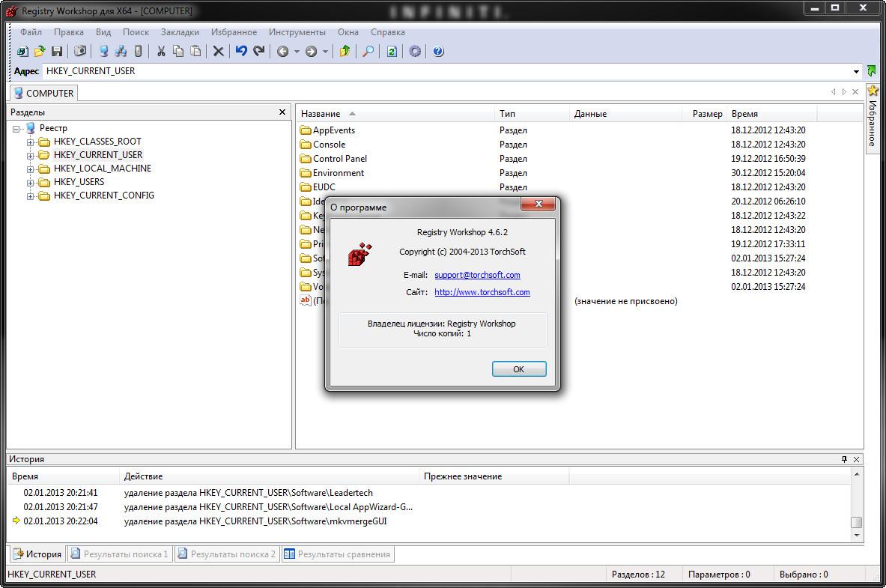Open the Правка menu
The image size is (886, 588).
point(69,32)
